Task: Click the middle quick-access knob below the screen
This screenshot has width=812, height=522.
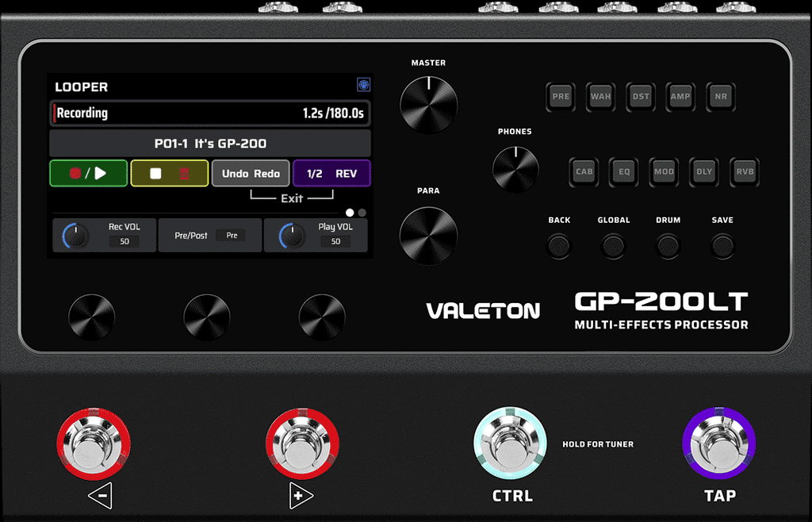Action: (x=207, y=317)
